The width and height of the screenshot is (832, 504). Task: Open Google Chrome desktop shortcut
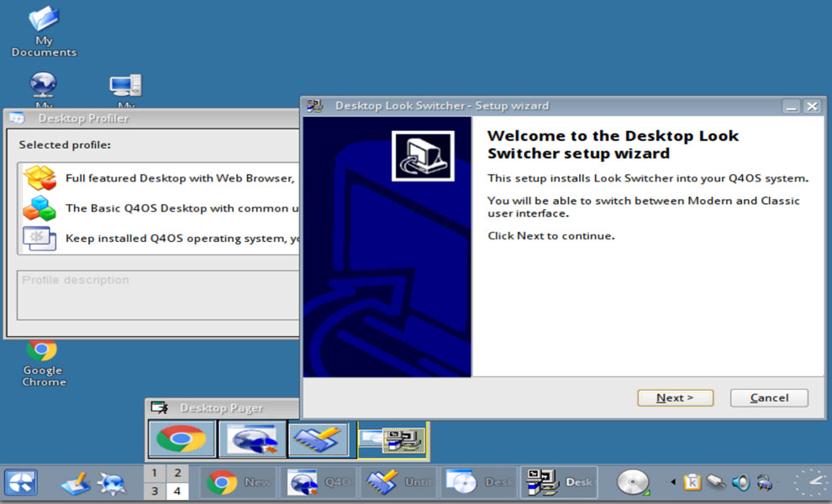43,364
